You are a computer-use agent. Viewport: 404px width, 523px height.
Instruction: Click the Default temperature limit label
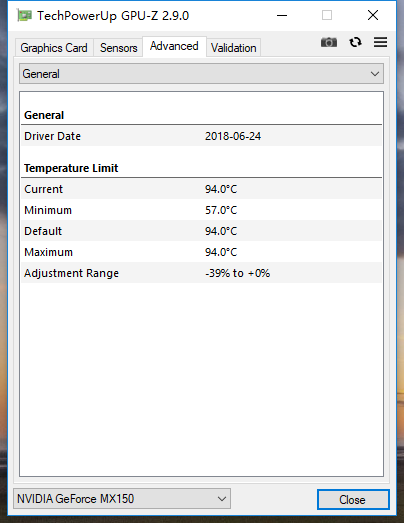tap(43, 231)
